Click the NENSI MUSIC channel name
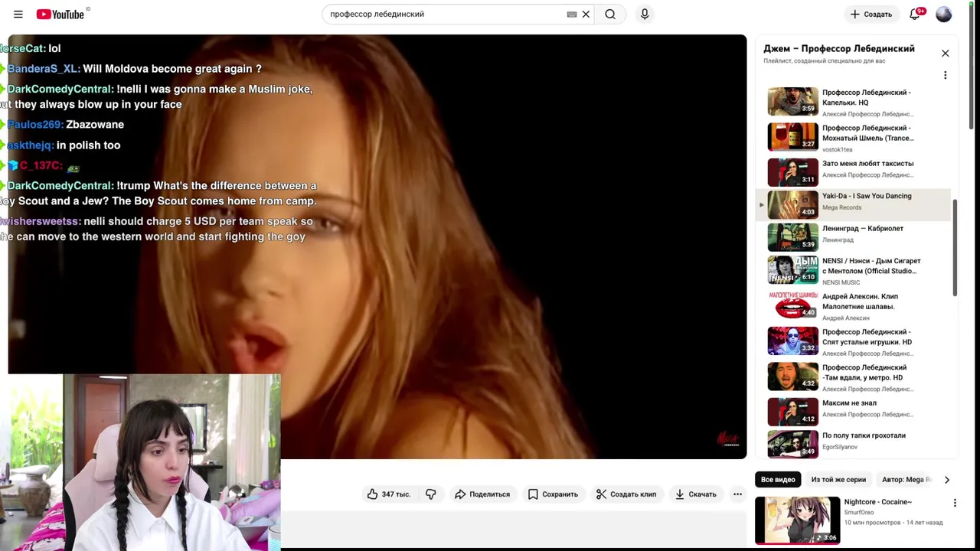 tap(841, 282)
